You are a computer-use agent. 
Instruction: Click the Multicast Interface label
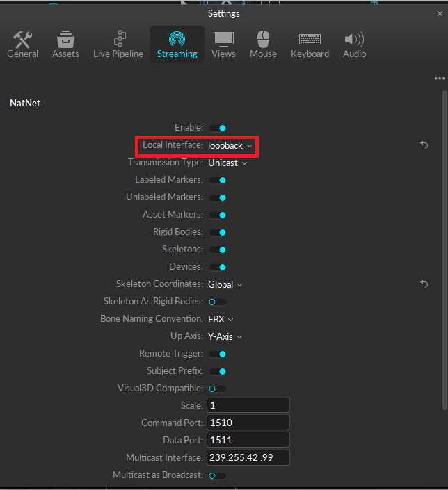pyautogui.click(x=165, y=458)
